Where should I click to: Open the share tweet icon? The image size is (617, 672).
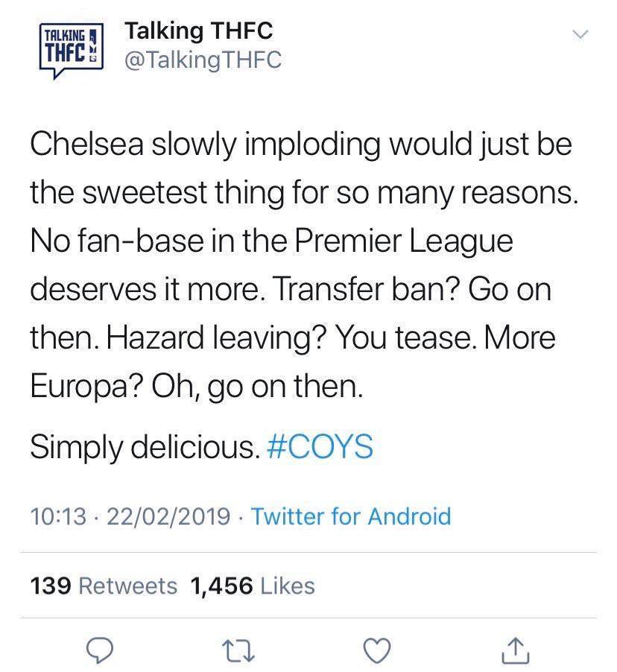click(x=512, y=650)
